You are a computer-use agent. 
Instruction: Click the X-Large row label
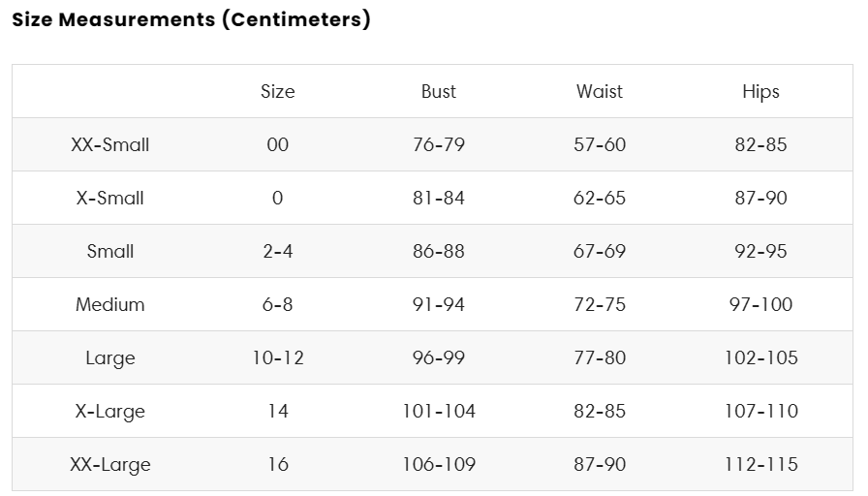[x=110, y=412]
